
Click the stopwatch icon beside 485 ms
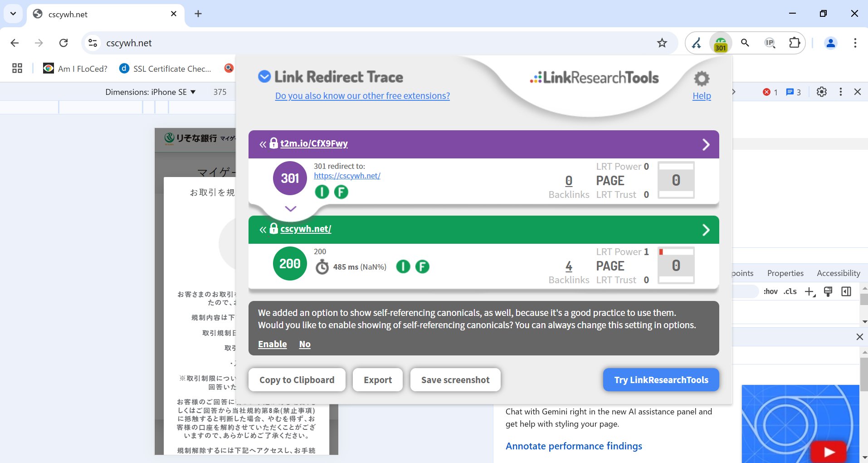click(x=322, y=267)
